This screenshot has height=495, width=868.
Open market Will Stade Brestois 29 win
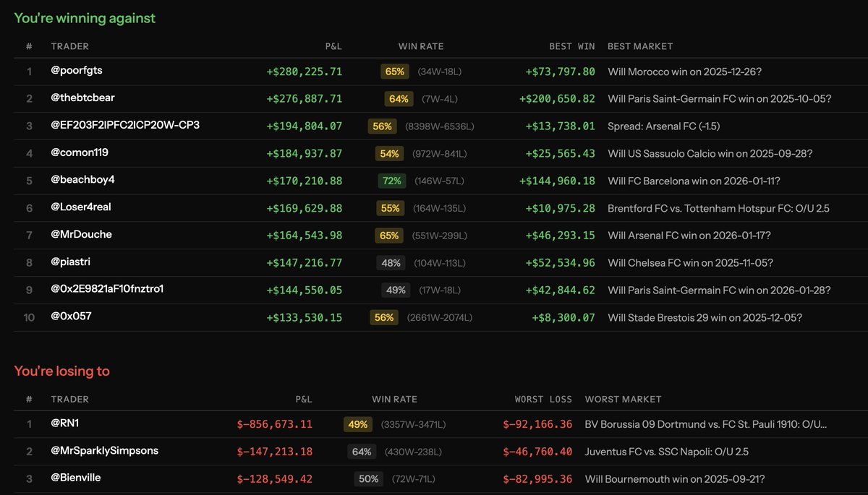click(705, 317)
